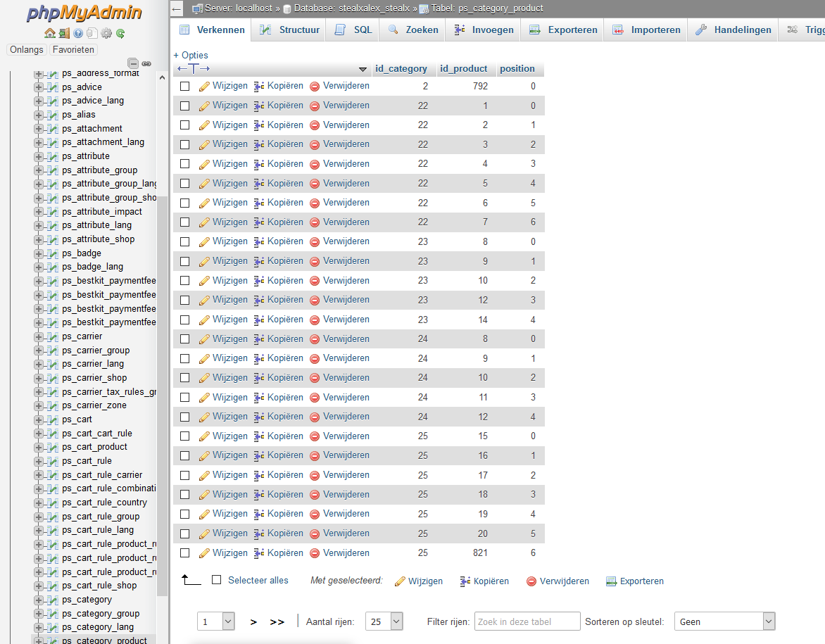Viewport: 825px width, 644px height.
Task: Open the column options dropdown arrow in header
Action: pyautogui.click(x=363, y=69)
